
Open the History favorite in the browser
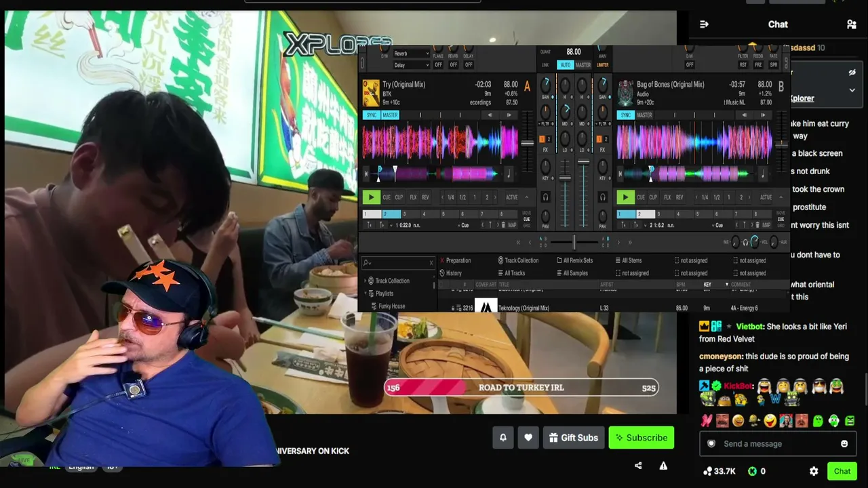tap(451, 273)
